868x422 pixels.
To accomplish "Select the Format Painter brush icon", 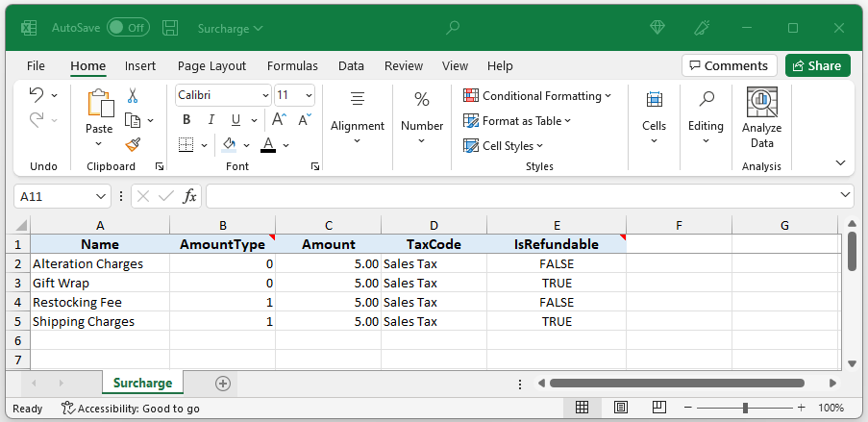I will pyautogui.click(x=133, y=144).
